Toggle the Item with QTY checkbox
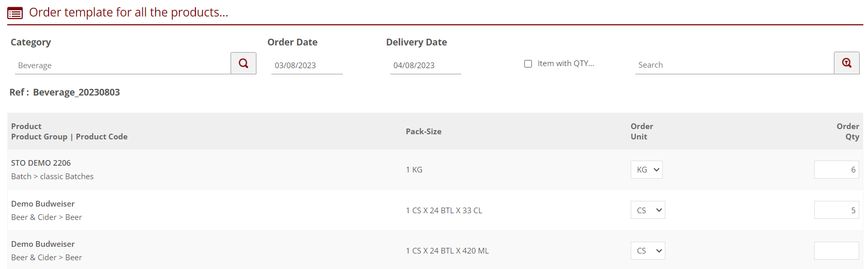This screenshot has height=269, width=868. 528,64
